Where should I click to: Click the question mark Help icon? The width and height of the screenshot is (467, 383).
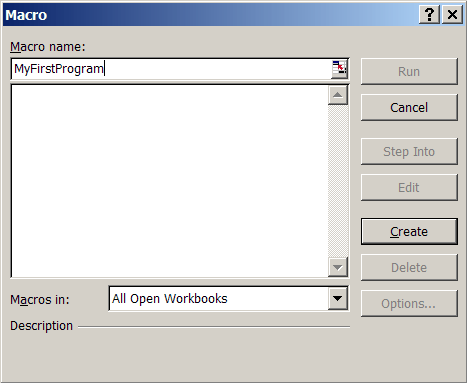429,15
